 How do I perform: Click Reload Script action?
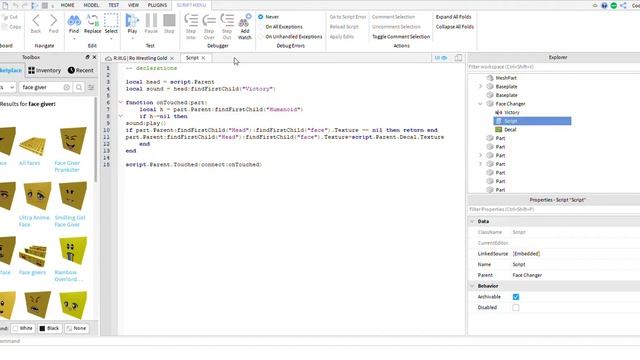coord(344,27)
